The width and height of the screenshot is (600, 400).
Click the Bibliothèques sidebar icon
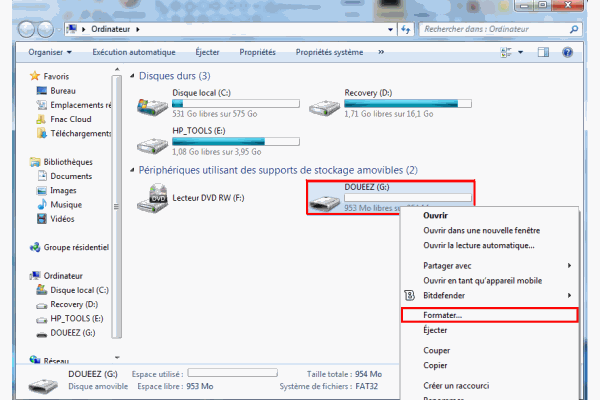(x=35, y=162)
